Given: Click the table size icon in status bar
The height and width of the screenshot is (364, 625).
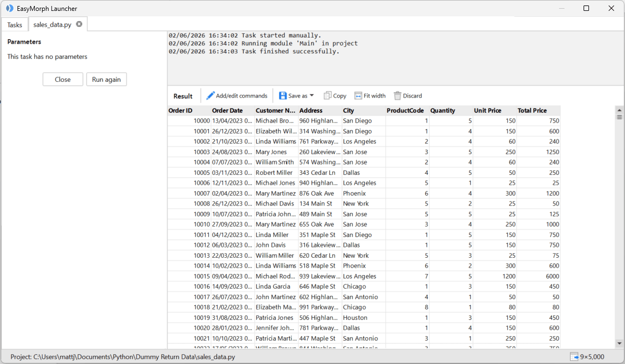Looking at the screenshot, I should pos(574,356).
